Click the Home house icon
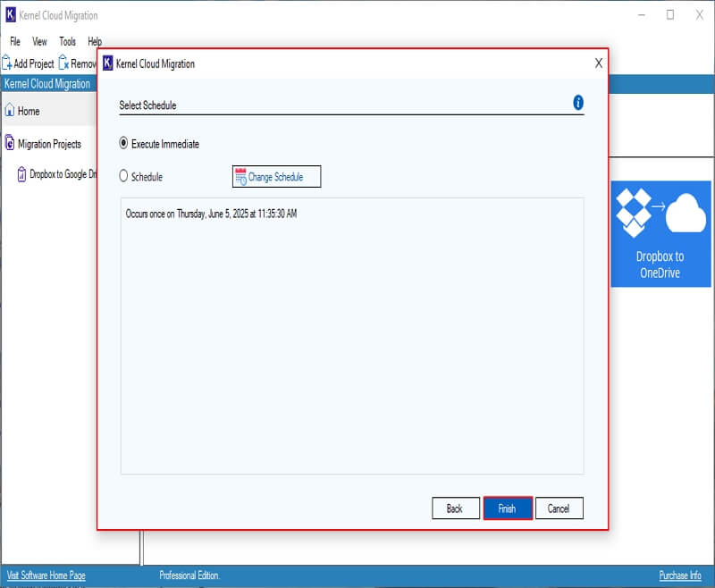The image size is (715, 588). pos(10,110)
